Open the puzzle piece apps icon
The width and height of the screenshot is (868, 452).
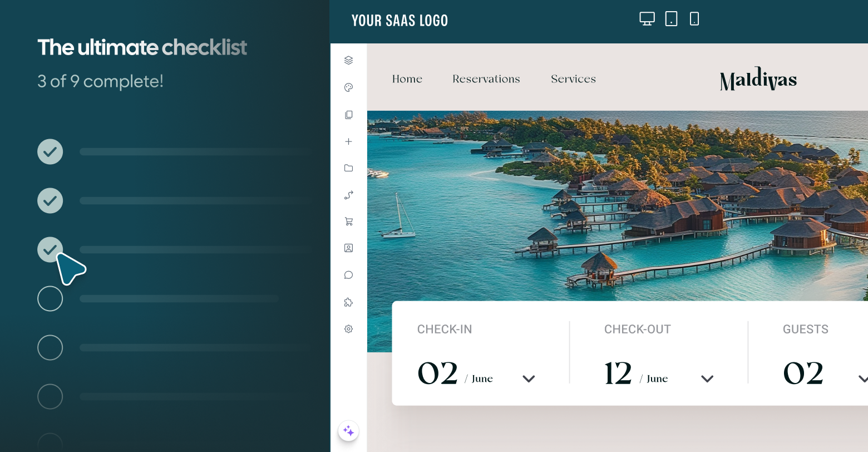348,302
